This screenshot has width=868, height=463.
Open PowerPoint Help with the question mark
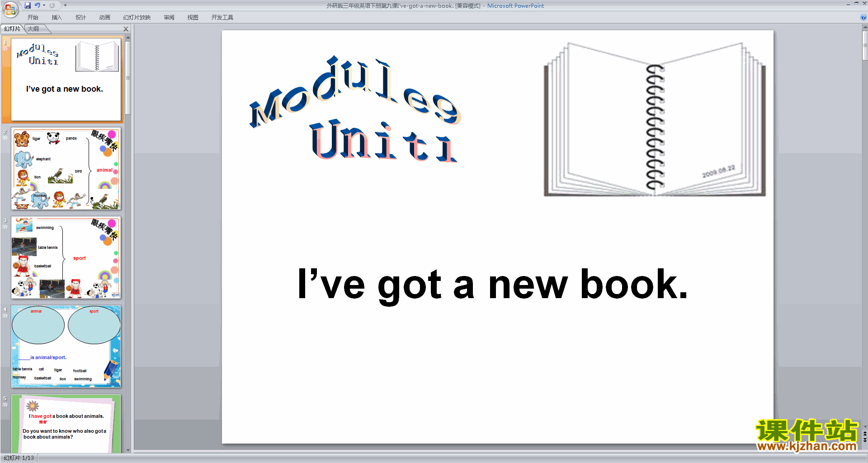(863, 18)
